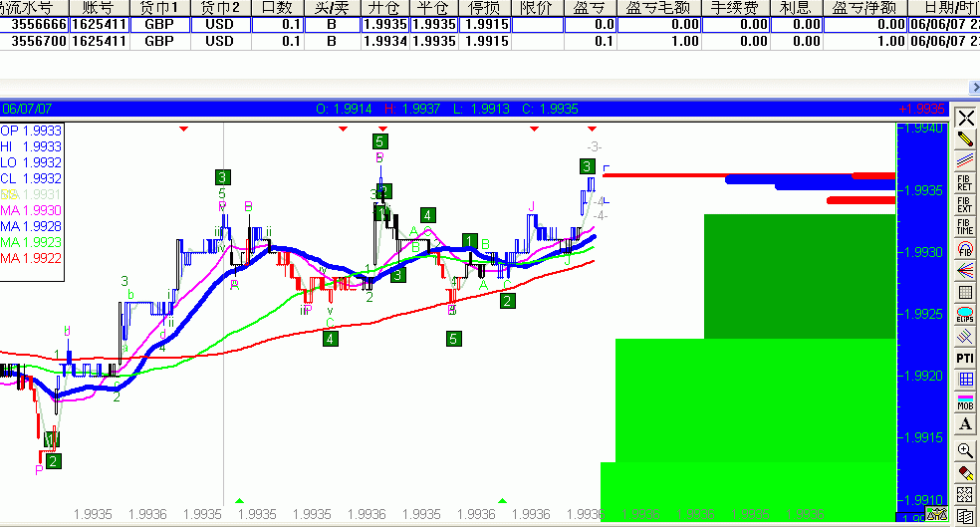
Task: Click the CL 1.9932 legend entry
Action: tap(31, 178)
